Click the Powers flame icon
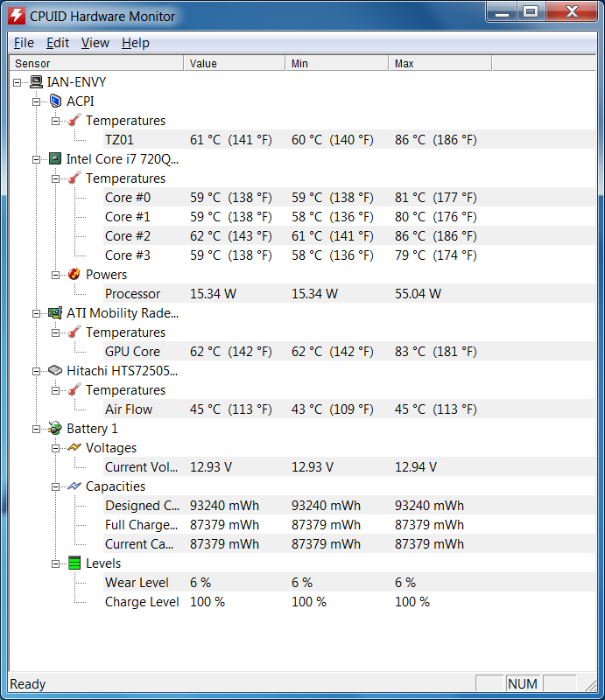The height and width of the screenshot is (700, 605). pyautogui.click(x=74, y=275)
